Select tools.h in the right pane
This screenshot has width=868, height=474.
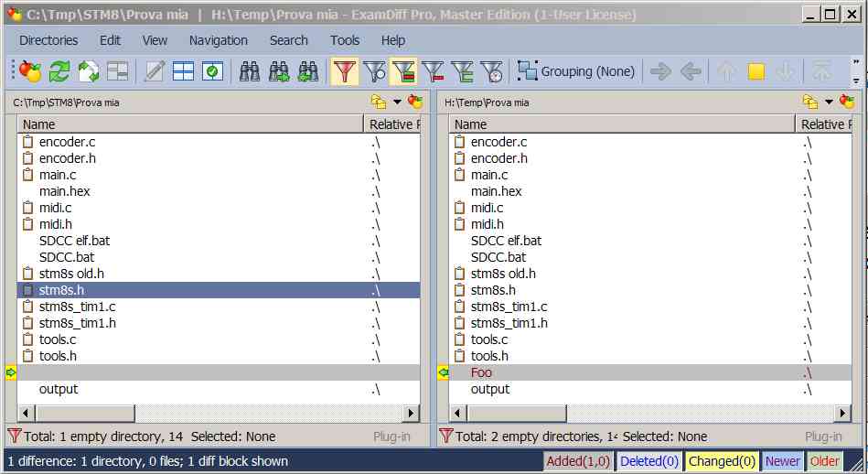tap(489, 356)
